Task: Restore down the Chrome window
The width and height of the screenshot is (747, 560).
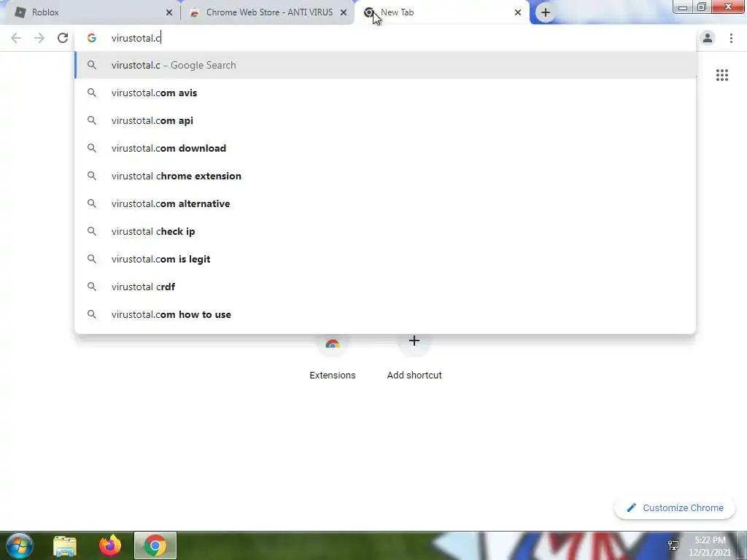Action: click(702, 7)
